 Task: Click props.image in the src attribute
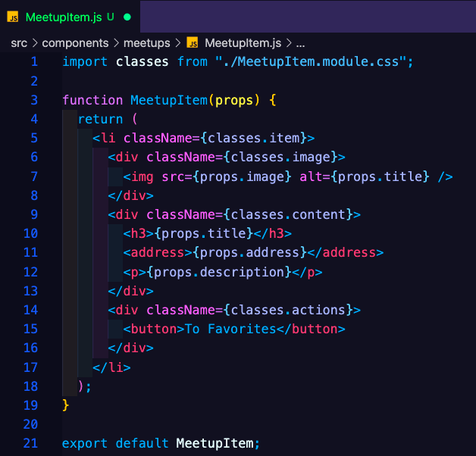(242, 177)
